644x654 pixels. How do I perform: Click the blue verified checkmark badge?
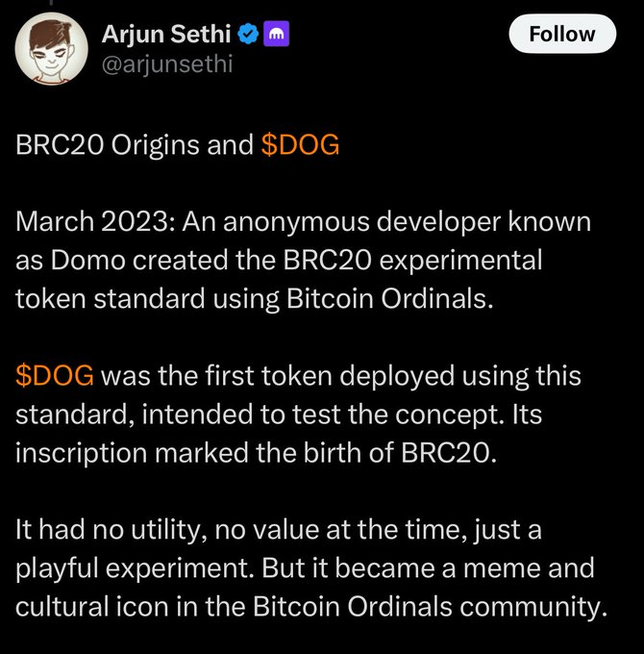click(248, 34)
